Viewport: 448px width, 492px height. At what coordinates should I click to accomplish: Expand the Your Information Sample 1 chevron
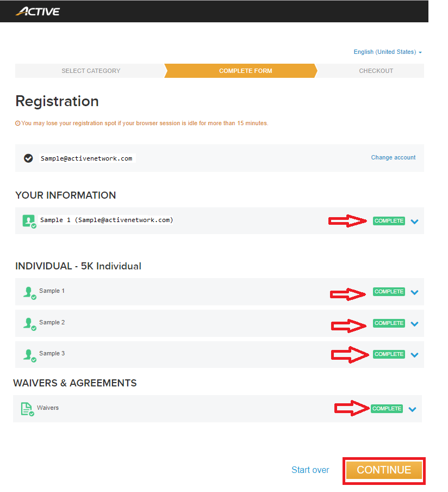tap(414, 222)
